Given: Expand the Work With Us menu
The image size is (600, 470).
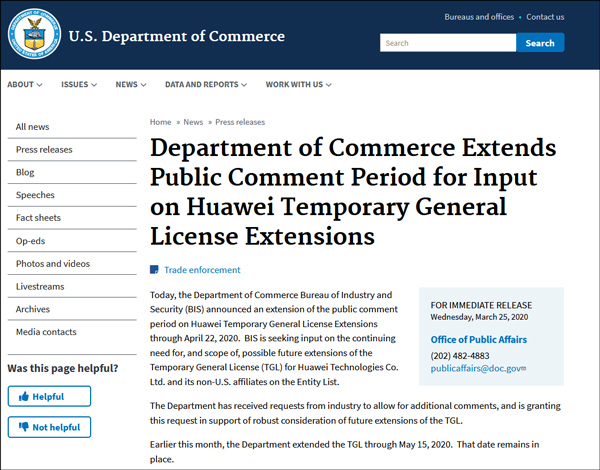Looking at the screenshot, I should click(x=299, y=85).
